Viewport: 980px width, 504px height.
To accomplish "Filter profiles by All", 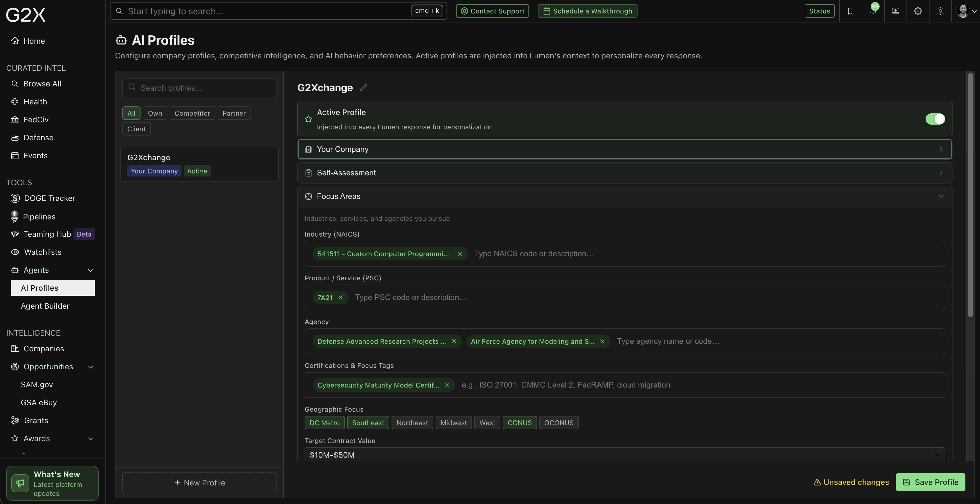I will 131,113.
